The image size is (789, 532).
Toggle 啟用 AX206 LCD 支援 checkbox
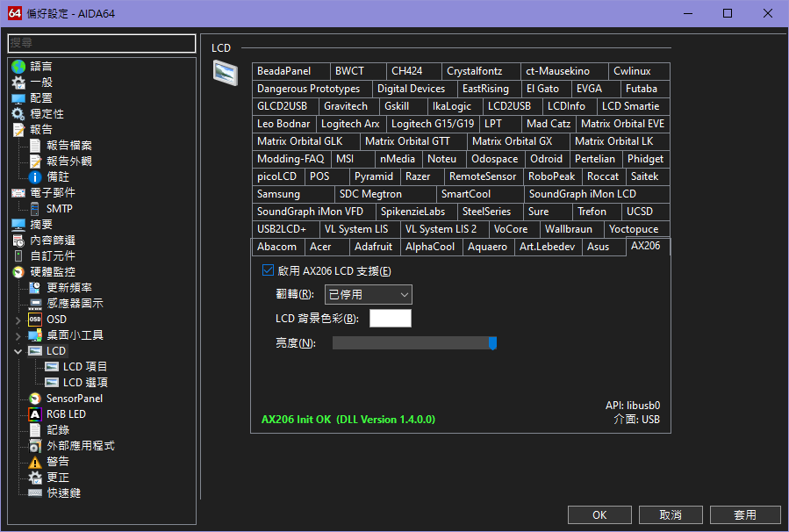(269, 270)
